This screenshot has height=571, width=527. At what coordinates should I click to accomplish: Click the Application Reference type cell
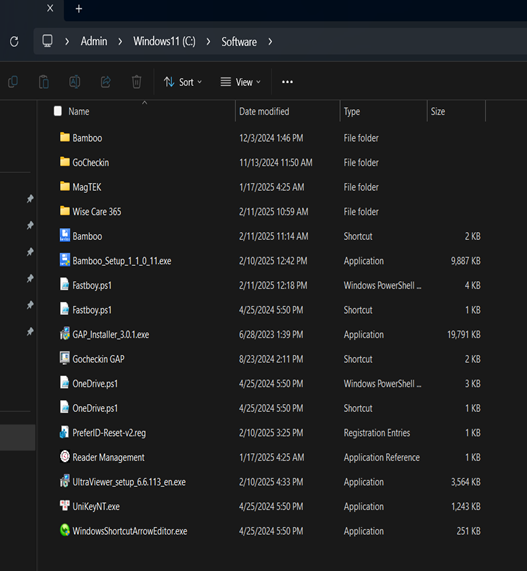[x=382, y=457]
